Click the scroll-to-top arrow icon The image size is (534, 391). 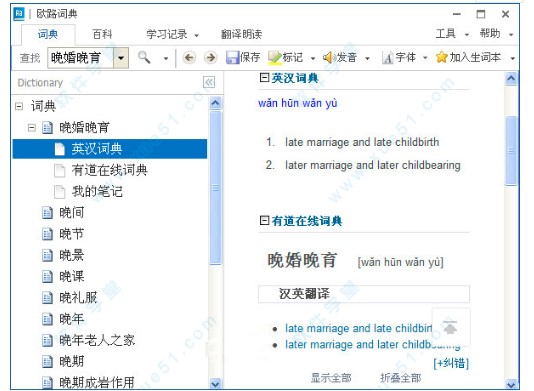click(450, 327)
